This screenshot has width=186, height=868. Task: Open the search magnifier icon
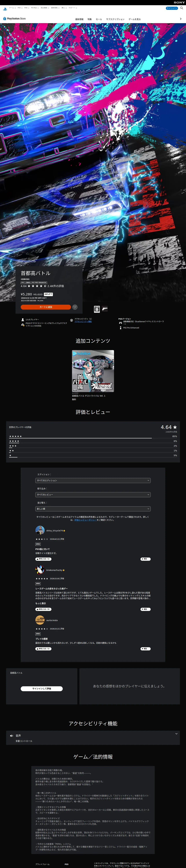182,8
